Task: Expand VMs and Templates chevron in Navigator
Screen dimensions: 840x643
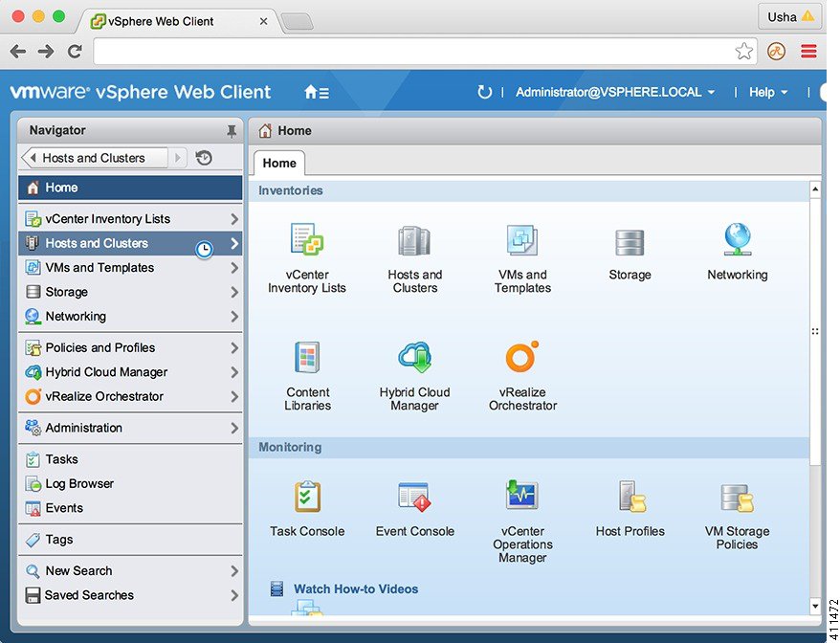Action: coord(234,267)
